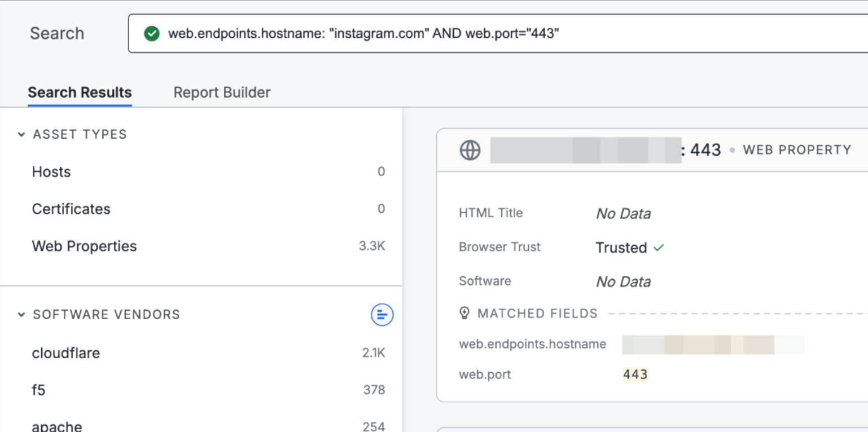This screenshot has width=868, height=432.
Task: Filter by cloudflare software vendor
Action: tap(66, 353)
